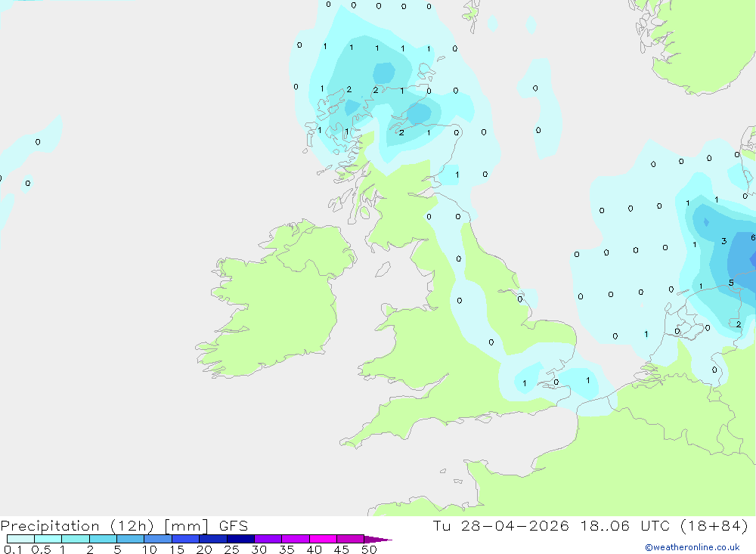Click the '6' precipitation value on map

click(753, 238)
